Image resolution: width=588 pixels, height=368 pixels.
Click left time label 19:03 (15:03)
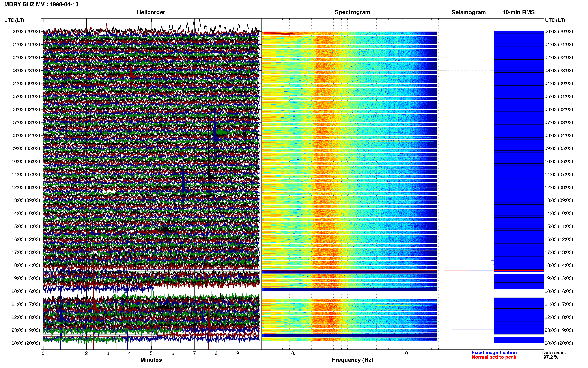[26, 278]
